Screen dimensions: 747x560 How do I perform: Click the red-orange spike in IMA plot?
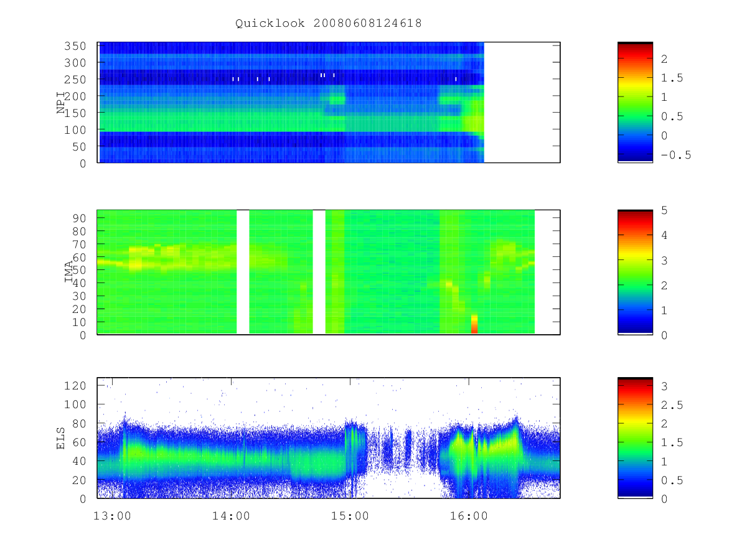474,324
